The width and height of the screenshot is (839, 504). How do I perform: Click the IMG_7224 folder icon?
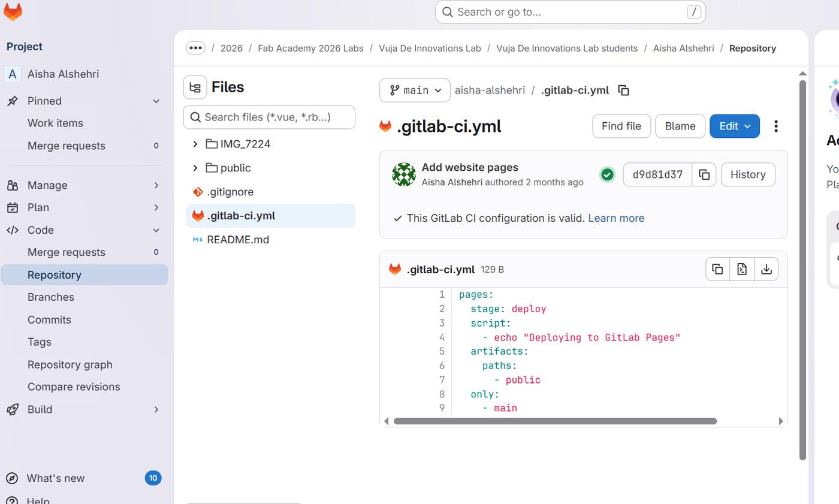[x=212, y=144]
